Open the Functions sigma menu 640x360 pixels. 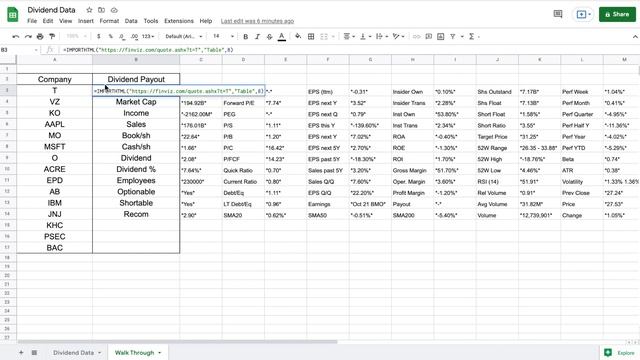coord(473,37)
